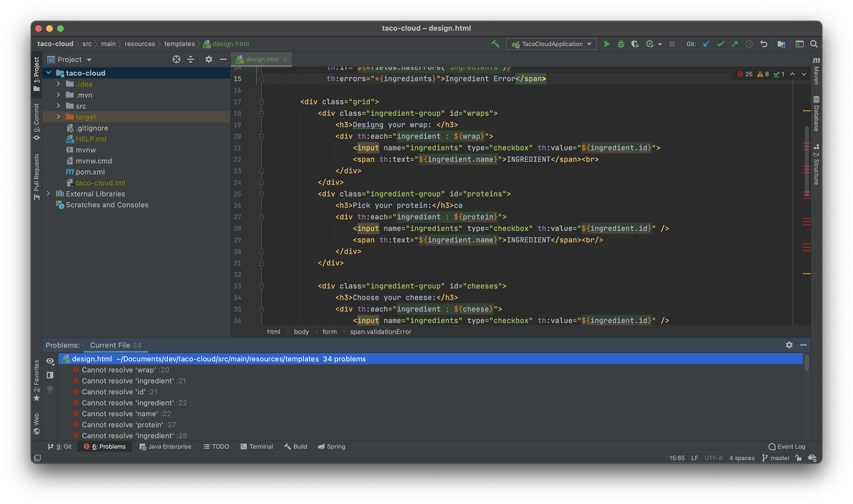Open the Maven panel on the right sidebar
The image size is (853, 504).
[x=816, y=72]
